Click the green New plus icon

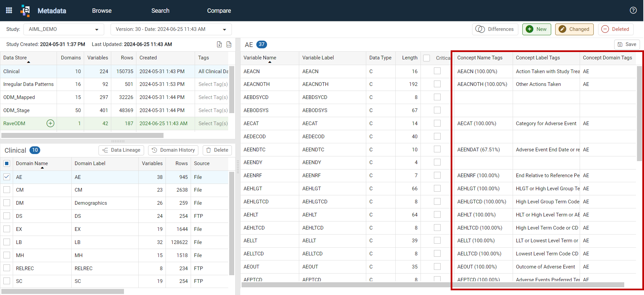[x=529, y=29]
